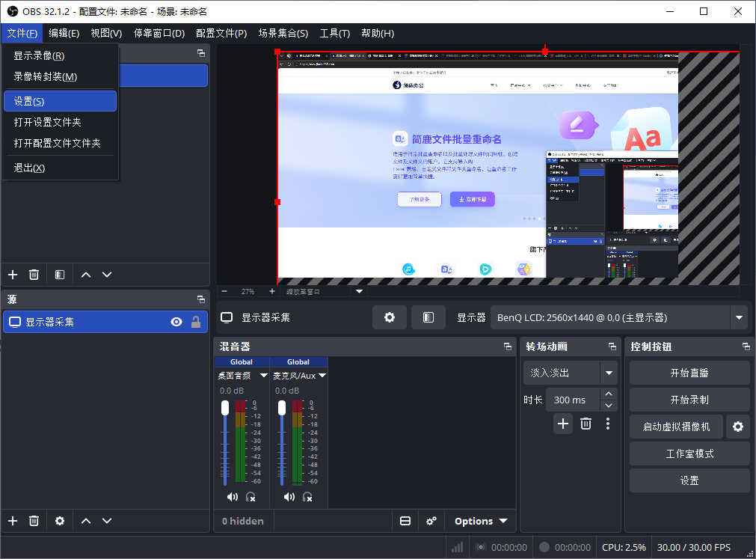Undock the 源 panel
The width and height of the screenshot is (756, 559).
(x=201, y=299)
